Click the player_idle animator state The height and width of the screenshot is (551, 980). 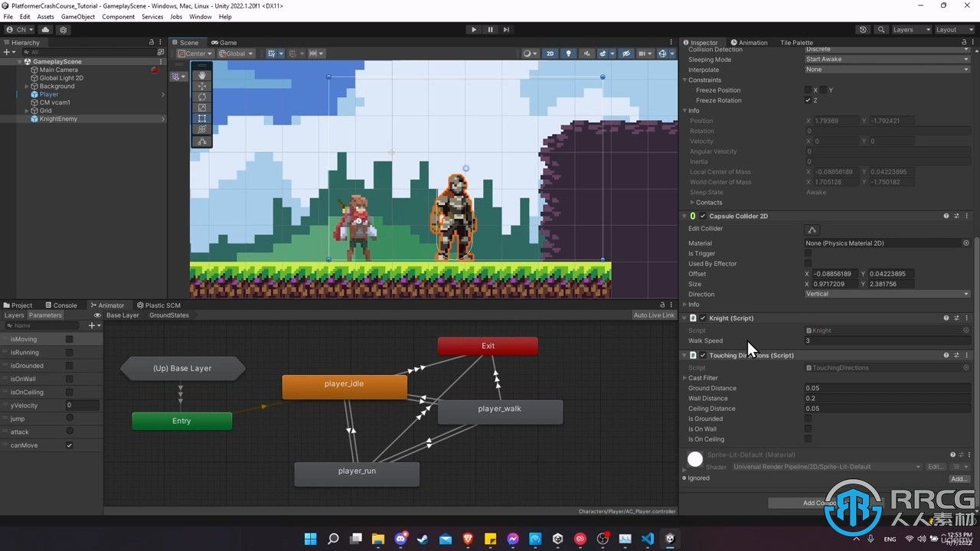345,387
